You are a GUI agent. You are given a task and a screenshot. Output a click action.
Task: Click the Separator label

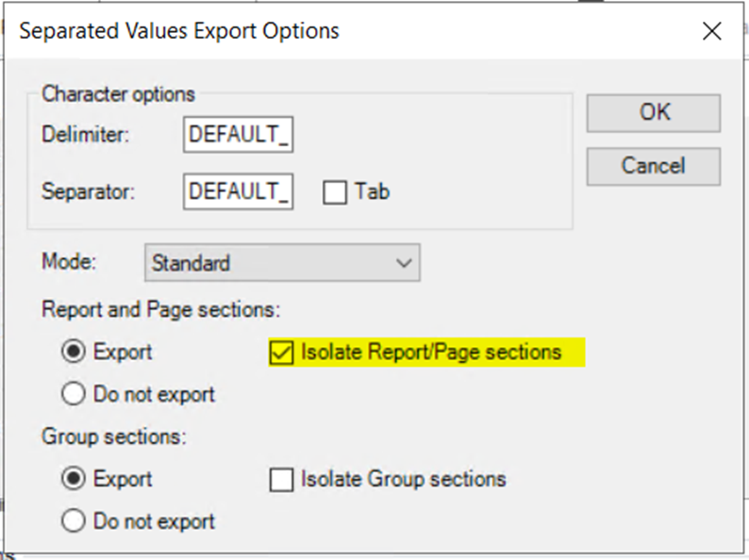click(89, 191)
